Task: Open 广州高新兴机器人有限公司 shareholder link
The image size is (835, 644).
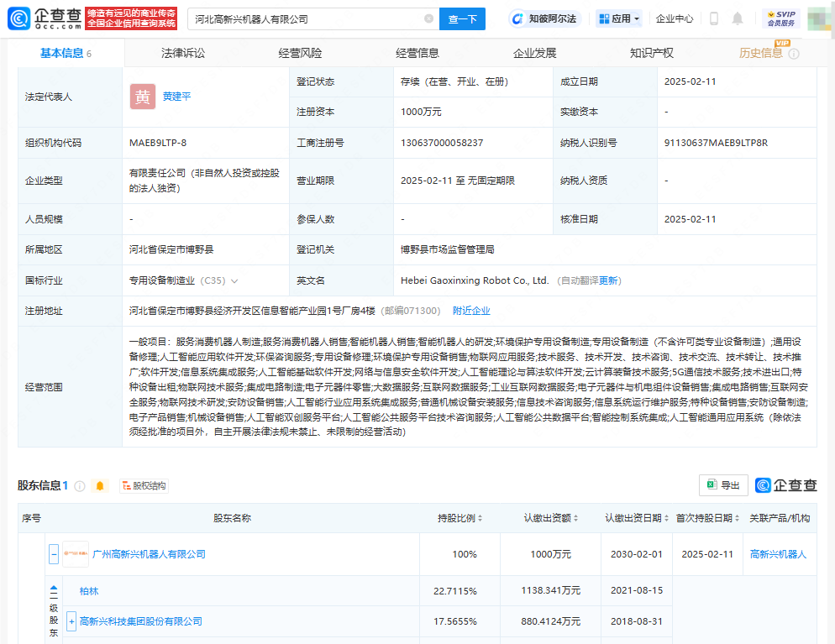Action: (x=150, y=554)
